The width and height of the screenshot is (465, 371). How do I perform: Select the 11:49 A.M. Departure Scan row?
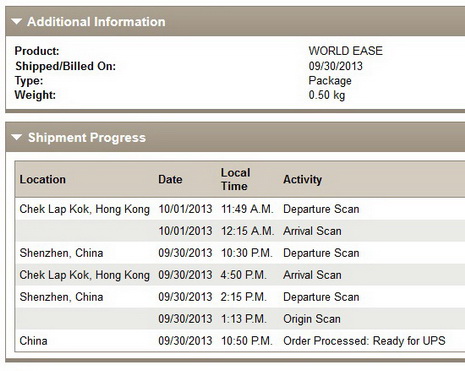pyautogui.click(x=240, y=209)
